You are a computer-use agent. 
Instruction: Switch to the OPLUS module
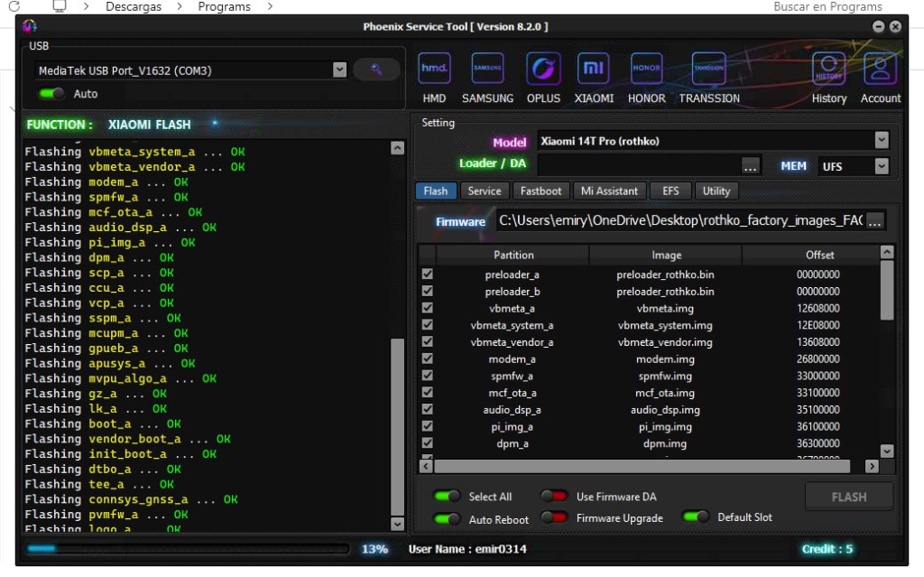(x=543, y=70)
